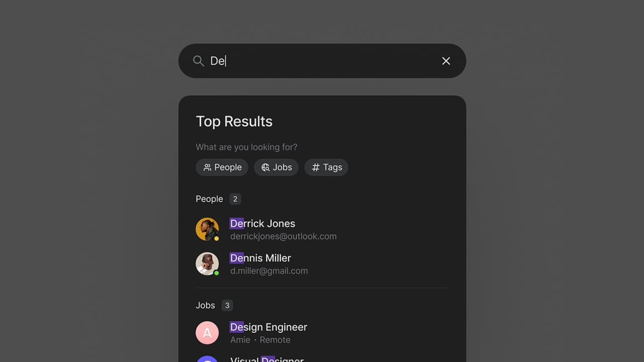Click Derrick Jones profile picture
644x362 pixels.
point(207,229)
